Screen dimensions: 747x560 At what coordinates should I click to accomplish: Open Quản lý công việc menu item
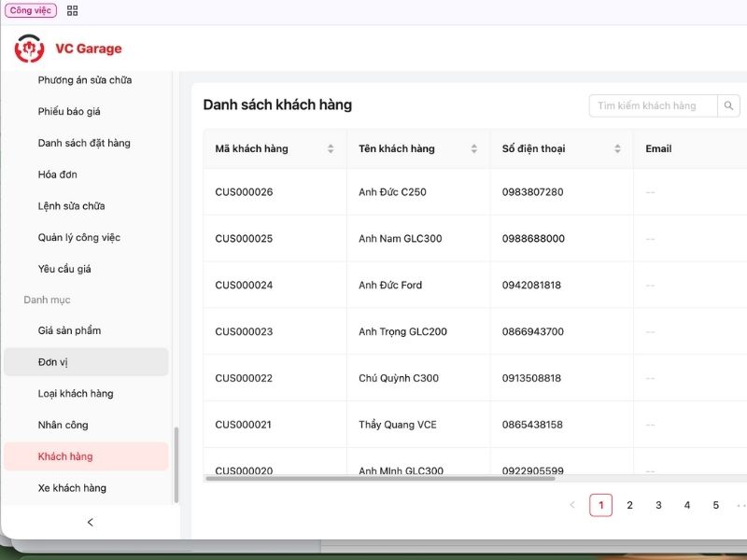79,238
